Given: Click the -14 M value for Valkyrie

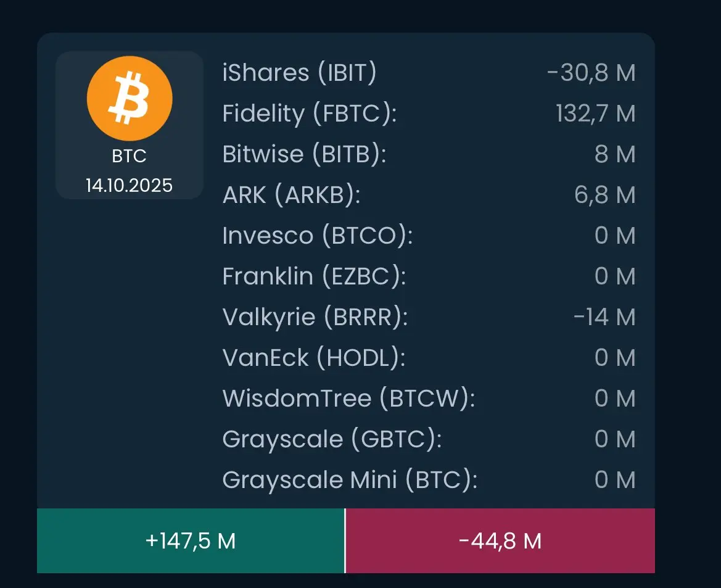Looking at the screenshot, I should click(604, 317).
